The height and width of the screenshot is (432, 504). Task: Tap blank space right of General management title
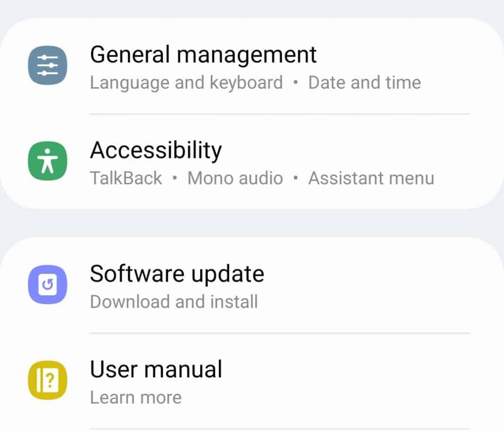tap(401, 55)
